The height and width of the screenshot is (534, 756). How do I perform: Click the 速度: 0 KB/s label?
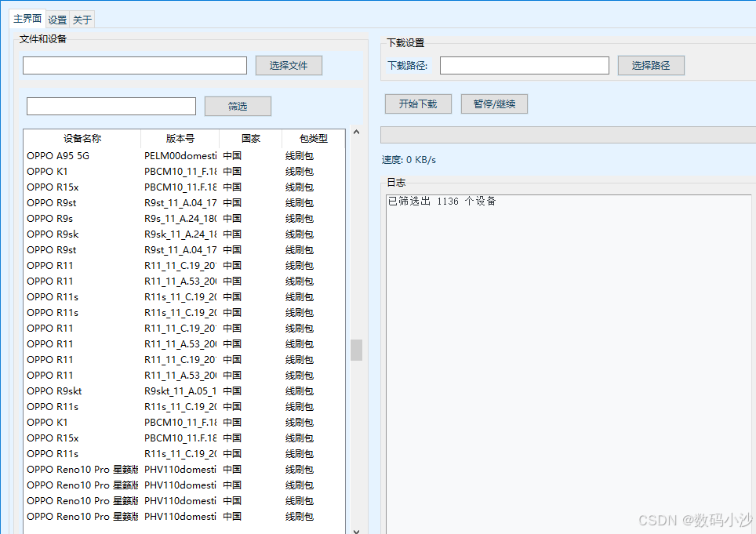(x=409, y=159)
